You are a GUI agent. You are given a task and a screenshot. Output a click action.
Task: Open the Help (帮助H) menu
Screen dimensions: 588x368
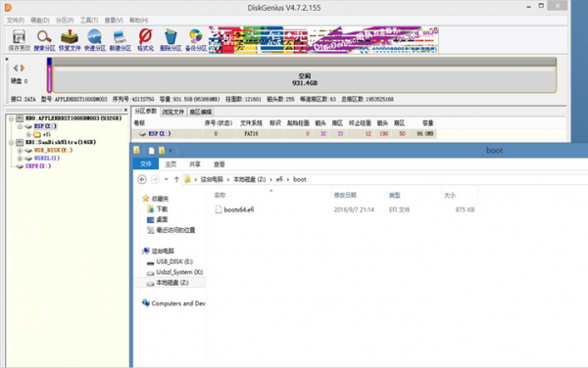(138, 21)
